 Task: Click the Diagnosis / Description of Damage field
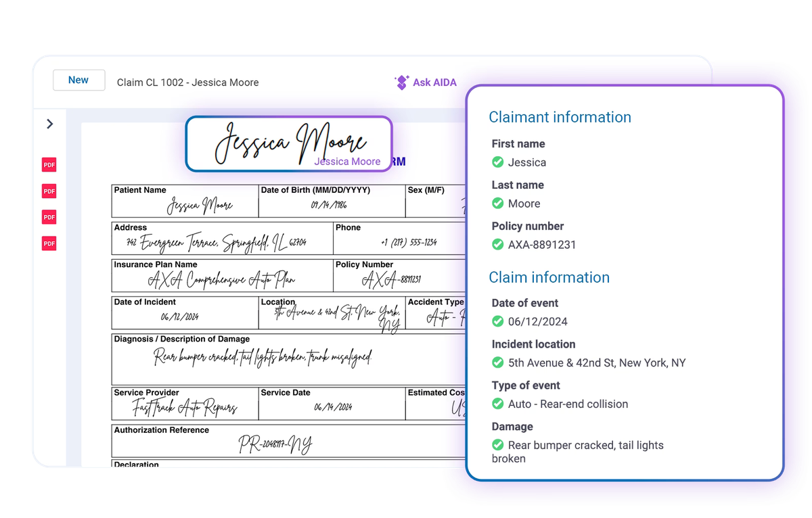coord(288,358)
